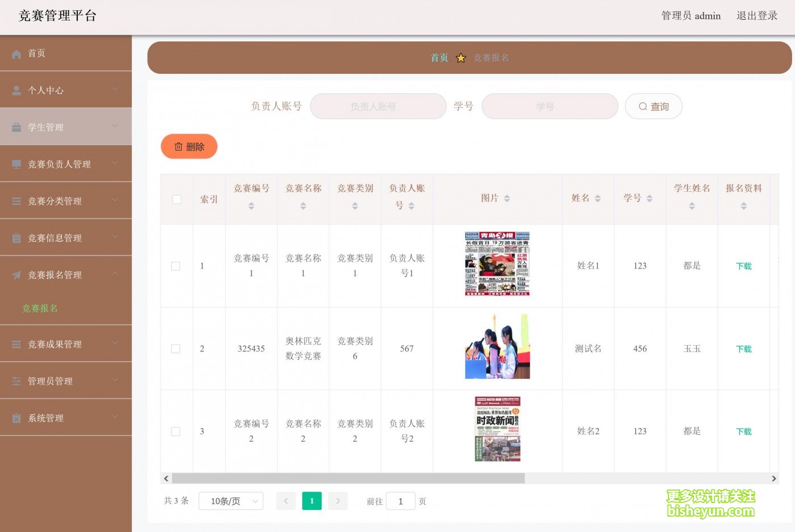
Task: Click the star icon in breadcrumb bar
Action: (461, 58)
